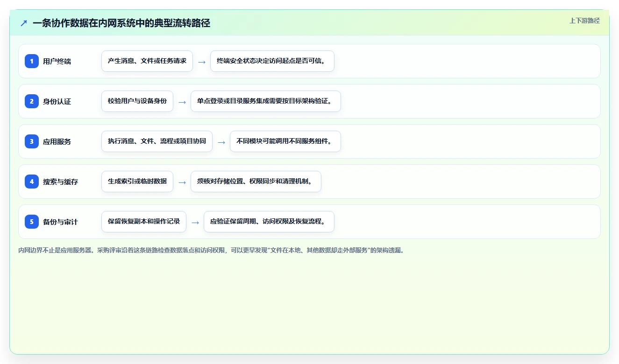Click the number 5 badge for 备份与审计
The image size is (619, 364).
32,222
